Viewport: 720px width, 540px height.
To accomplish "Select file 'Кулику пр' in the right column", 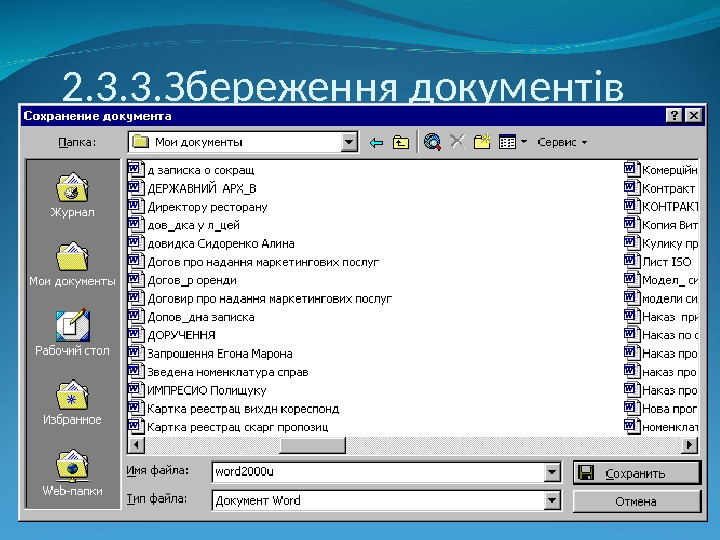I will click(x=669, y=244).
